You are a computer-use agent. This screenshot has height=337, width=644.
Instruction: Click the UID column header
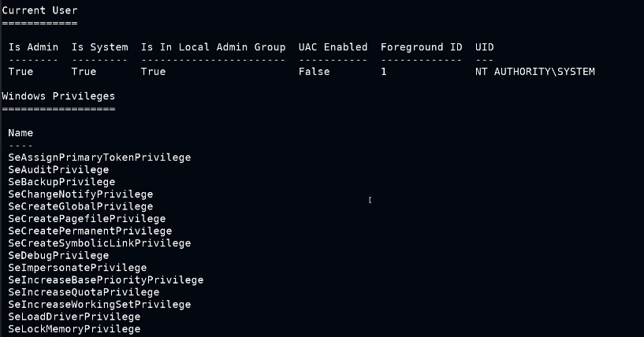coord(485,47)
